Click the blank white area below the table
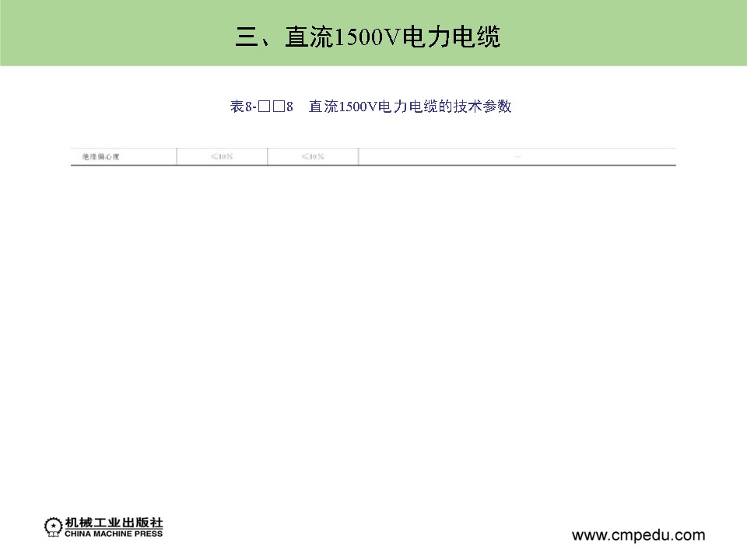The height and width of the screenshot is (560, 747). point(373,327)
